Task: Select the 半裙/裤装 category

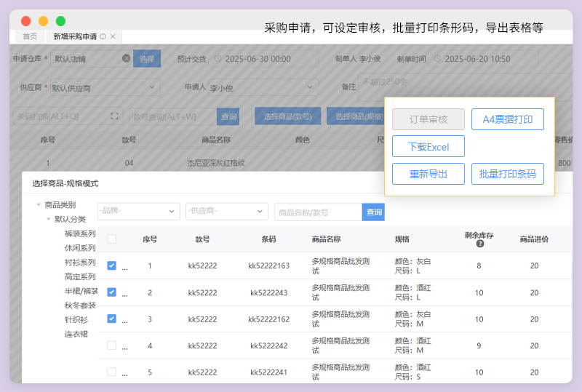Action: pos(81,291)
